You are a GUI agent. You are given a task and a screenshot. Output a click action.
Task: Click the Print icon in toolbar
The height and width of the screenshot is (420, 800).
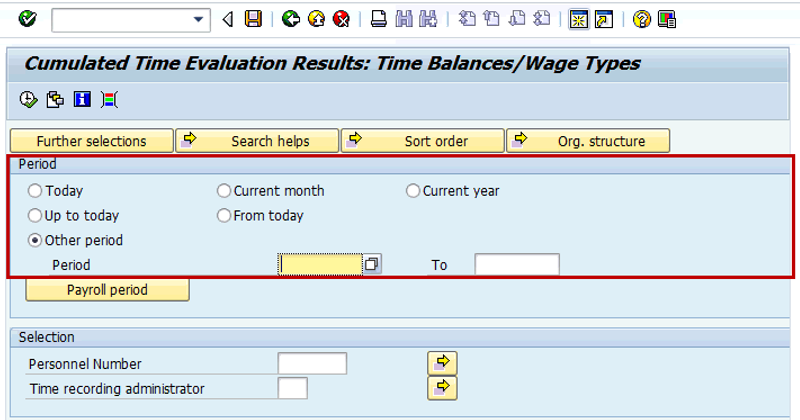coord(379,18)
